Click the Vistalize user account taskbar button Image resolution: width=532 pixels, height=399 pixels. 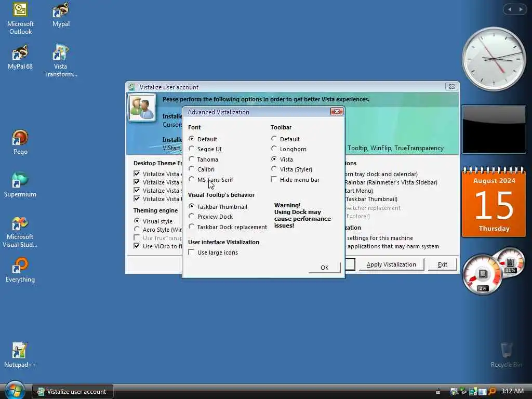coord(73,392)
